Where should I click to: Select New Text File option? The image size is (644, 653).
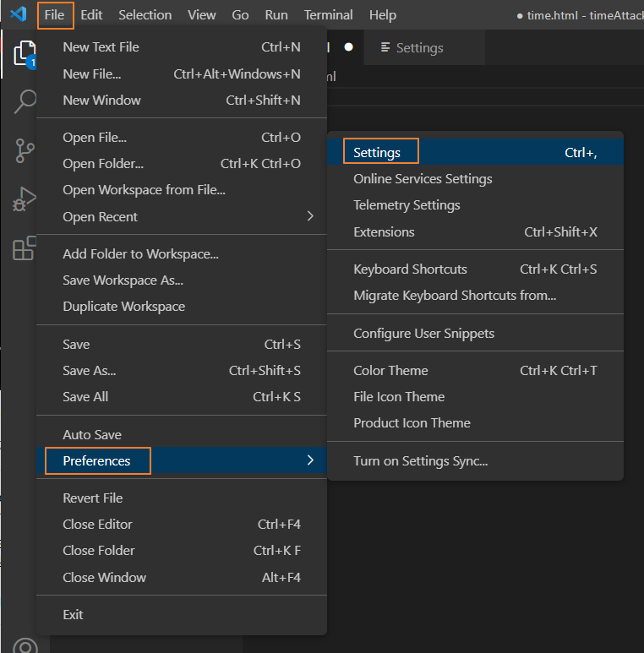(101, 47)
